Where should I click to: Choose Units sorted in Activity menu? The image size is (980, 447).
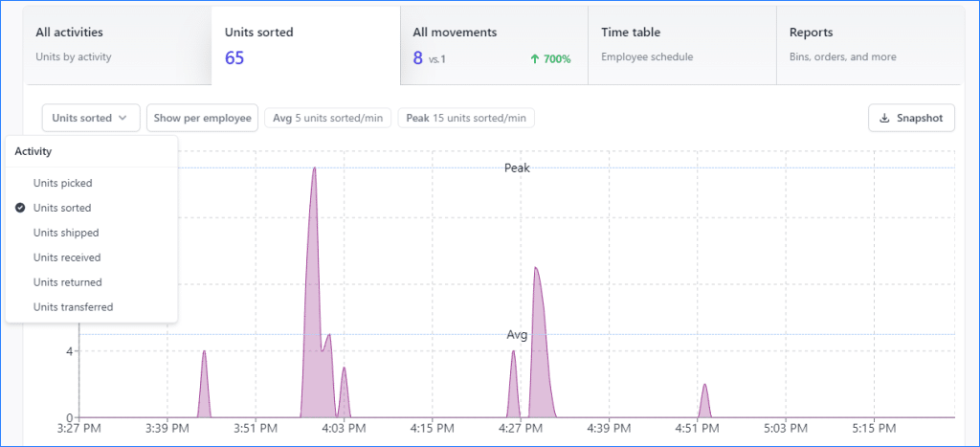91,208
